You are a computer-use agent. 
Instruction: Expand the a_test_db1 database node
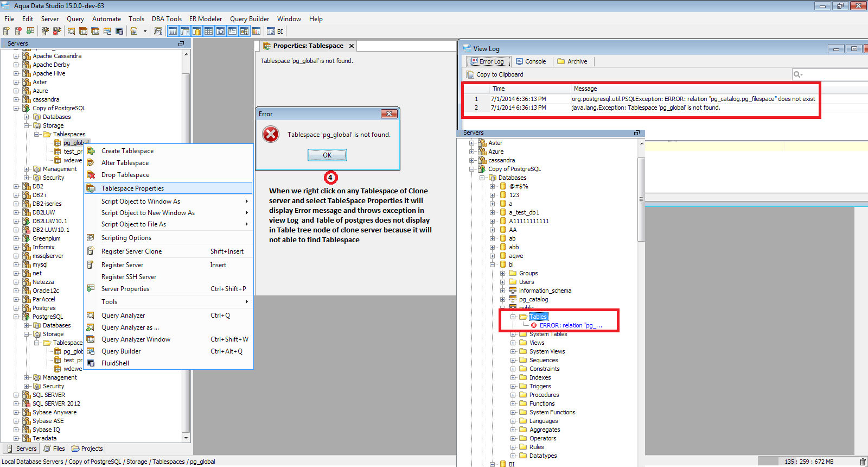pyautogui.click(x=493, y=212)
